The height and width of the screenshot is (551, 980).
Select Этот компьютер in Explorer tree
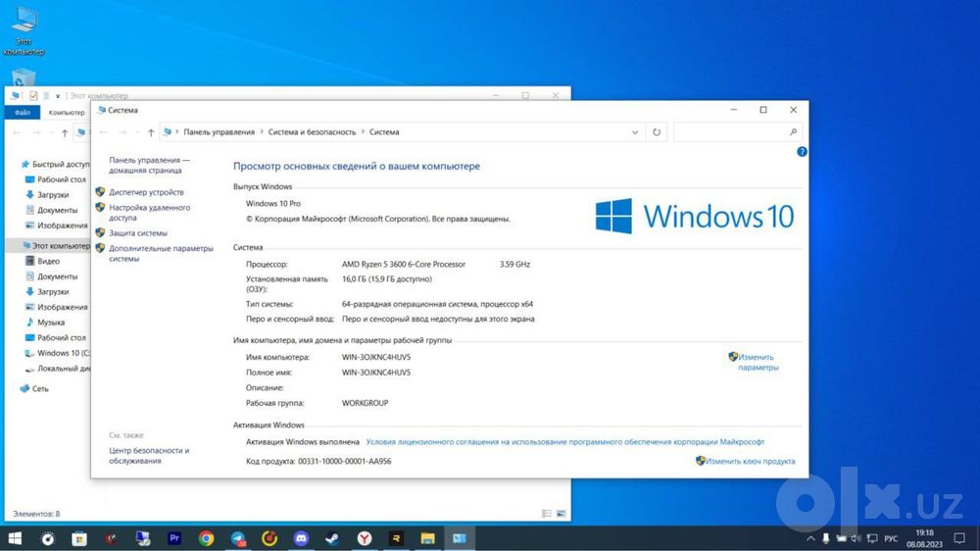point(61,246)
